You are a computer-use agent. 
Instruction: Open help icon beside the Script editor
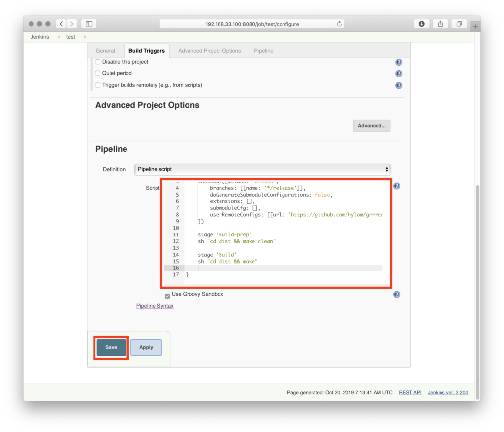pyautogui.click(x=397, y=186)
